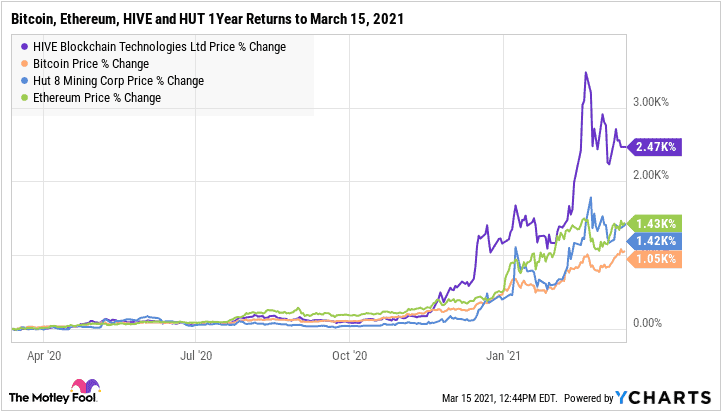The height and width of the screenshot is (411, 722).
Task: Click The Motley Fool logo
Action: [54, 391]
